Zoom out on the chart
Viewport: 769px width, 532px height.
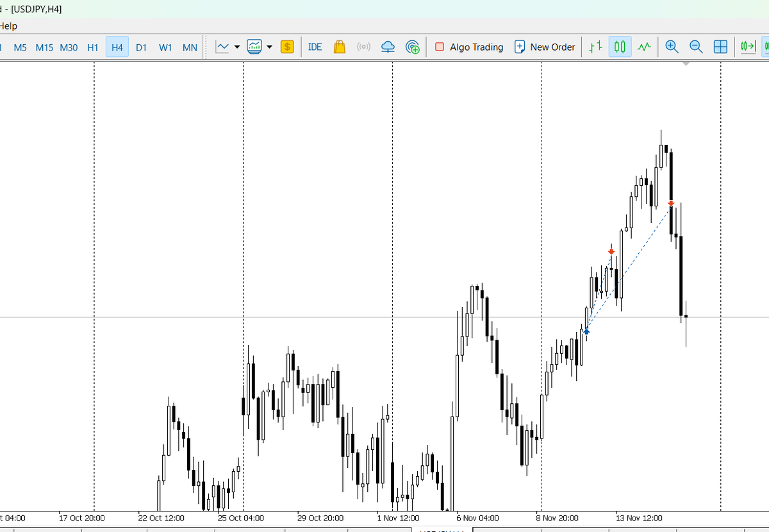coord(696,47)
